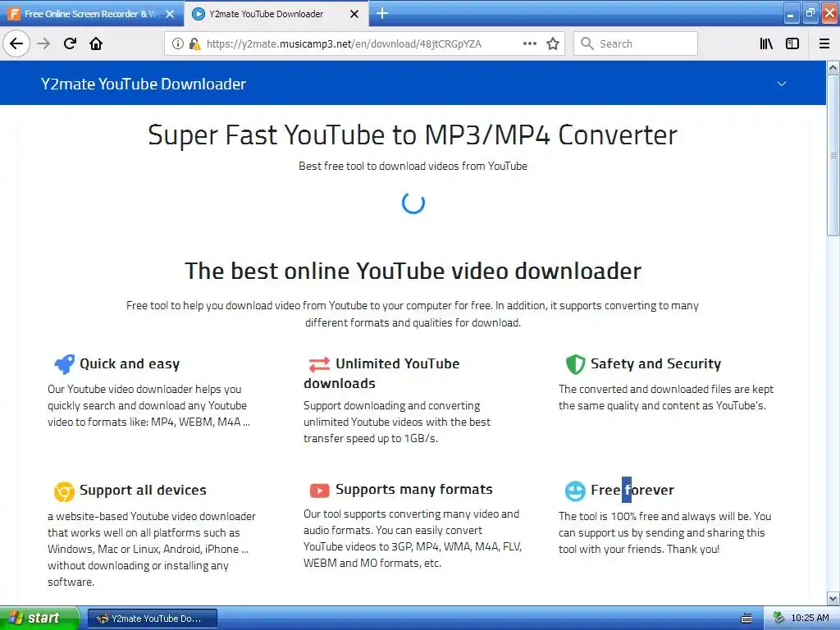Show sidebars toolbar icon
The image size is (840, 630).
point(792,43)
